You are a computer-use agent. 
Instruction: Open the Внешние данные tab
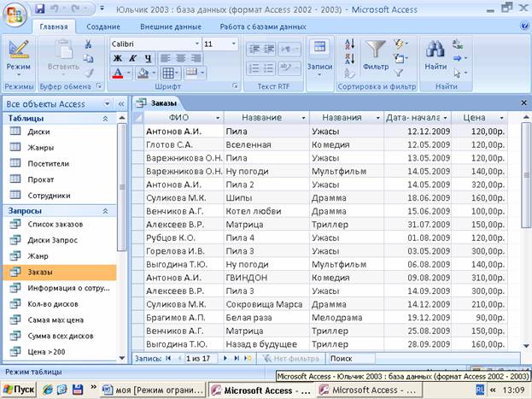point(171,26)
